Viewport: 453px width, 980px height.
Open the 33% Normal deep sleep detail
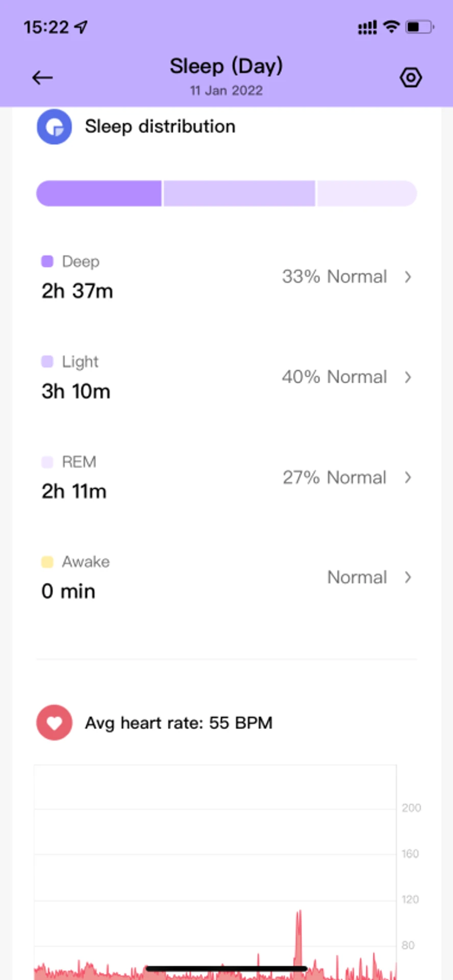tap(335, 277)
